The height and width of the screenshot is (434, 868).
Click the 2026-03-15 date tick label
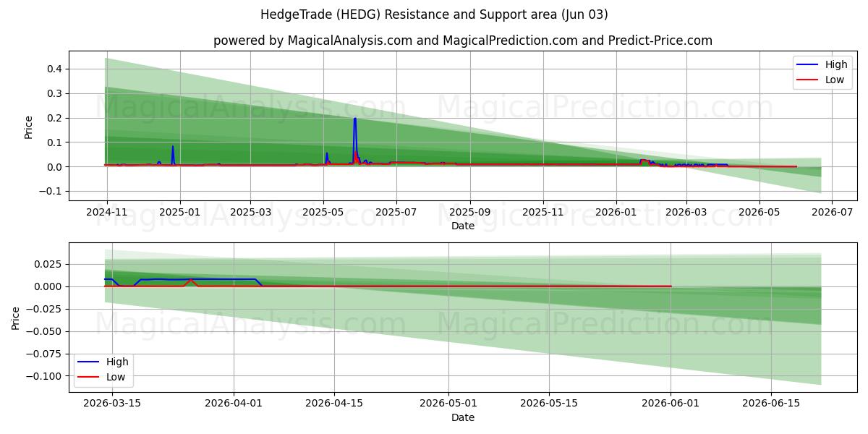pos(112,402)
